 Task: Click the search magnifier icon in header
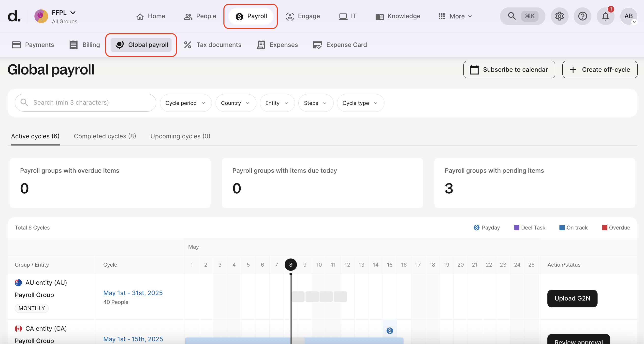512,16
